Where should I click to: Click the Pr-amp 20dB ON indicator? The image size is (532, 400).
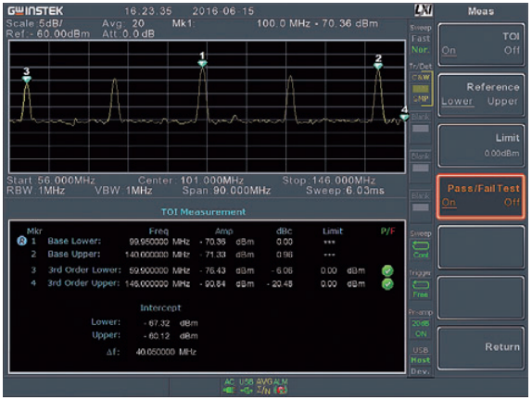(x=421, y=329)
